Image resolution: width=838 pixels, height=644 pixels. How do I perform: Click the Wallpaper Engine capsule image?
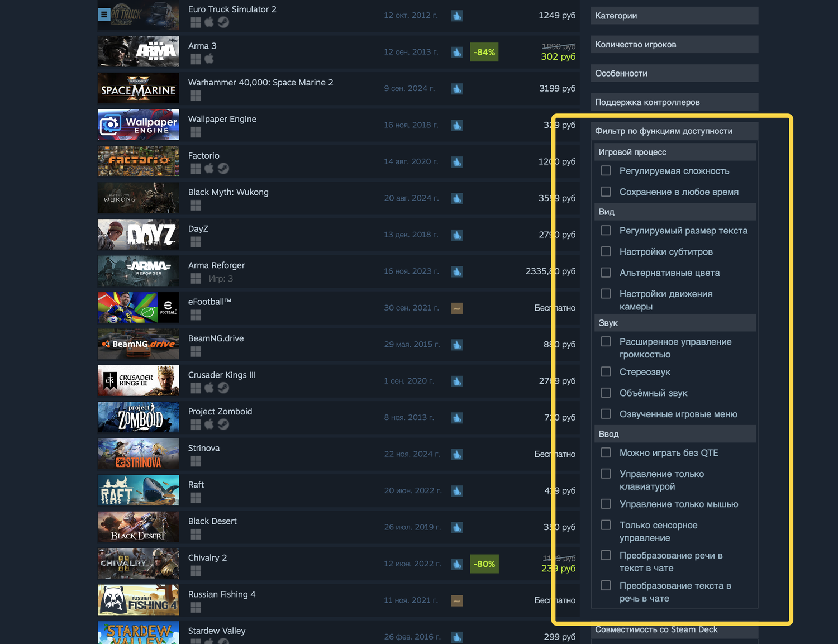(x=139, y=125)
